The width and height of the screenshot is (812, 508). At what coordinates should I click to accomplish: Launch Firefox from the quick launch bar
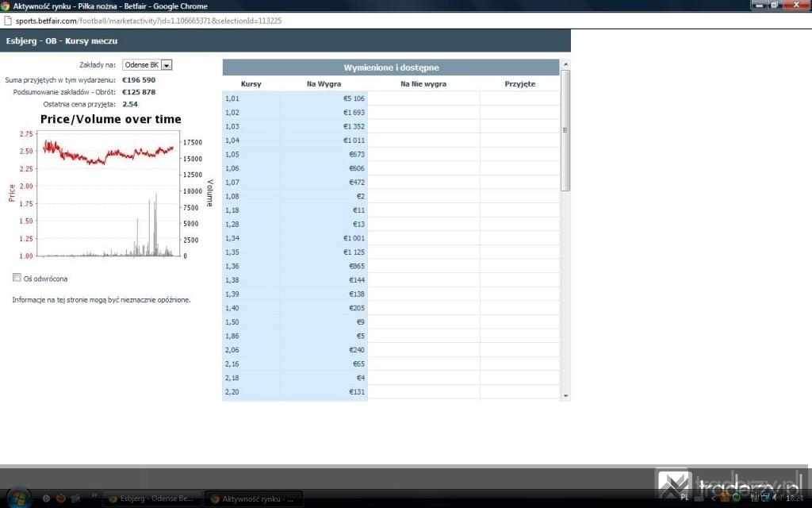pyautogui.click(x=60, y=498)
